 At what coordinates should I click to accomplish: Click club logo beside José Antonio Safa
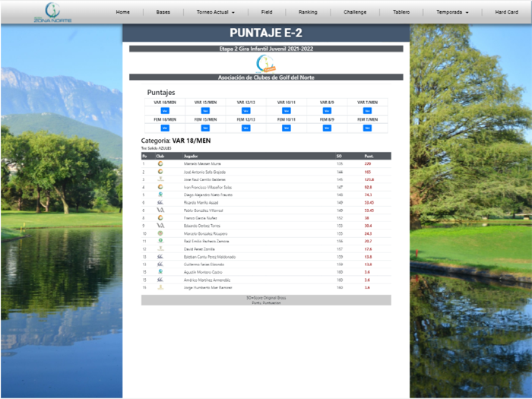tap(160, 172)
